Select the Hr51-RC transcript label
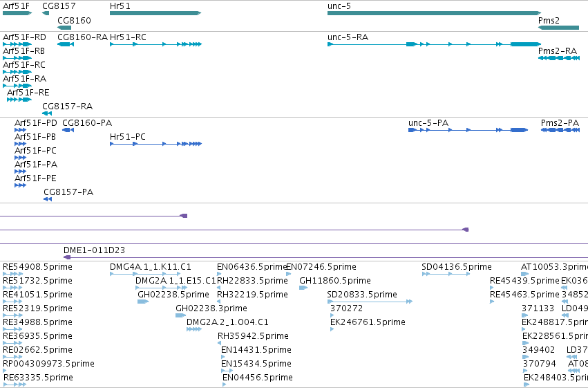 pyautogui.click(x=128, y=37)
